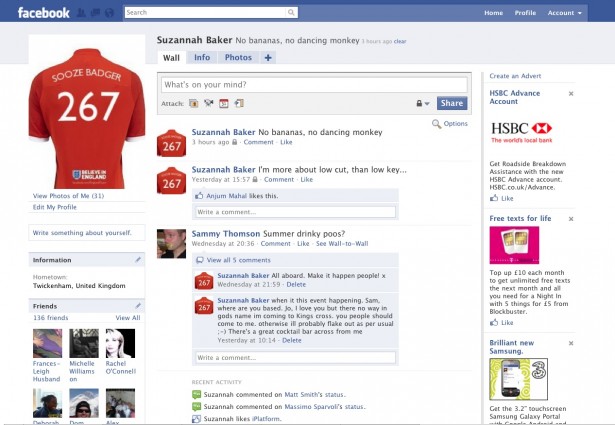Like the HSBC advert thumbs-up icon
Image resolution: width=615 pixels, height=425 pixels.
click(x=494, y=198)
